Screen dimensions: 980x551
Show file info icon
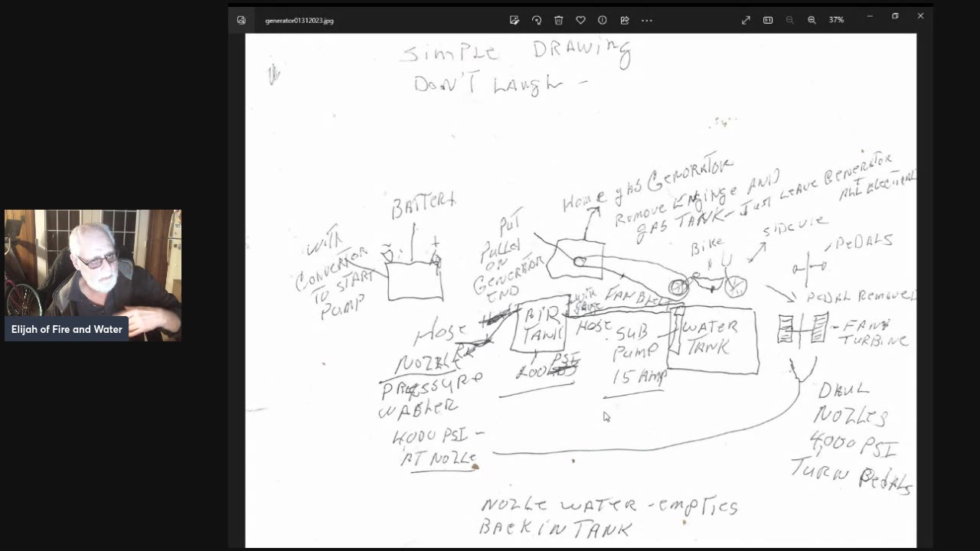(603, 20)
